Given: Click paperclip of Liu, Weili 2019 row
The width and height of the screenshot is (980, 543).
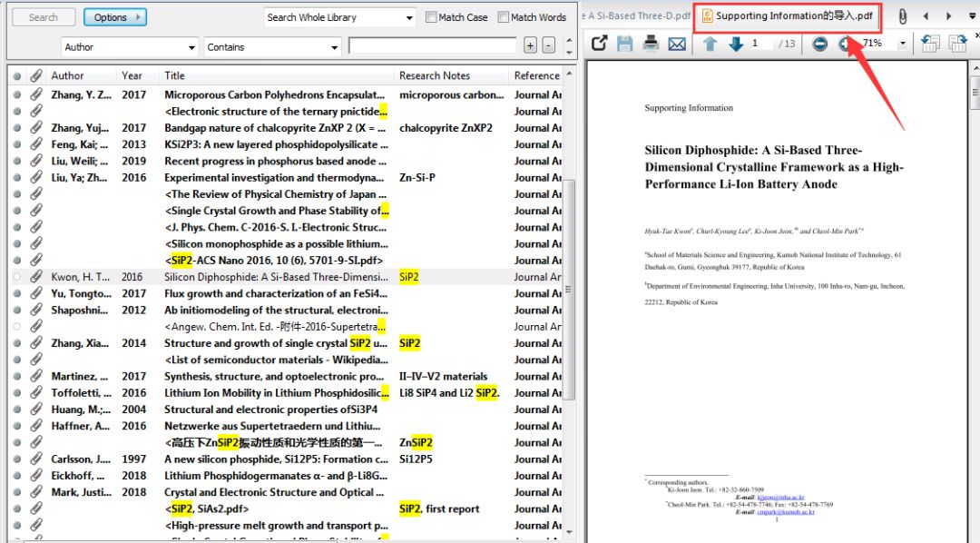Looking at the screenshot, I should 36,161.
